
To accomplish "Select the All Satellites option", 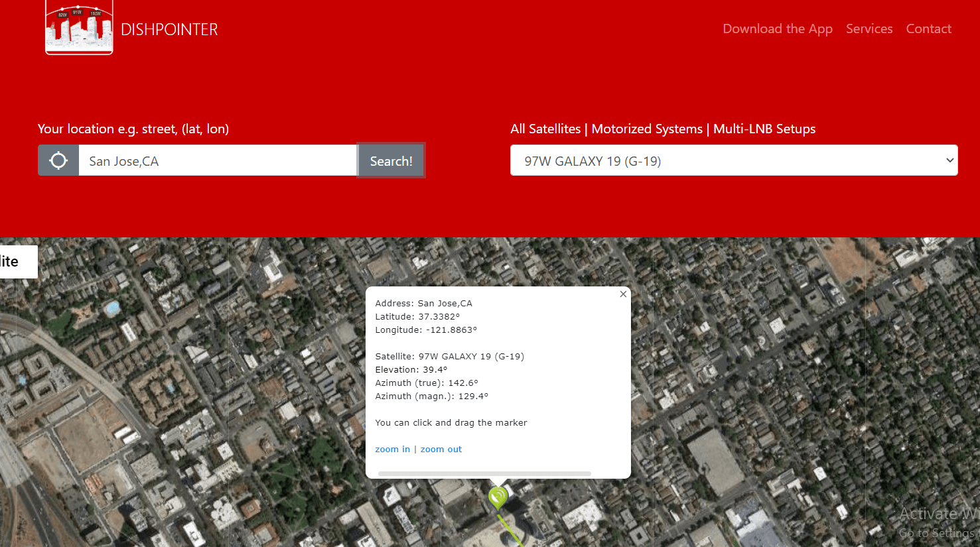I will point(545,129).
